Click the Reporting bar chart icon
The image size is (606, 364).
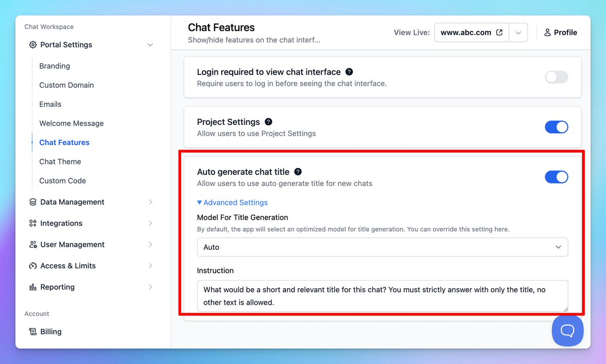(33, 287)
